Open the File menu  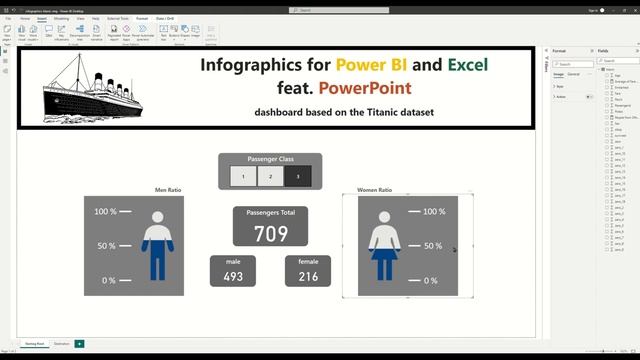pos(8,19)
